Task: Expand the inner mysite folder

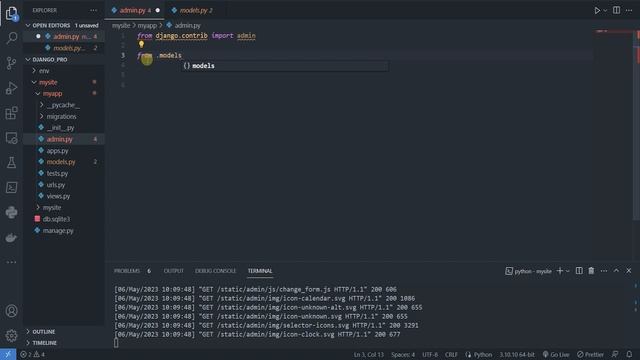Action: pos(64,207)
